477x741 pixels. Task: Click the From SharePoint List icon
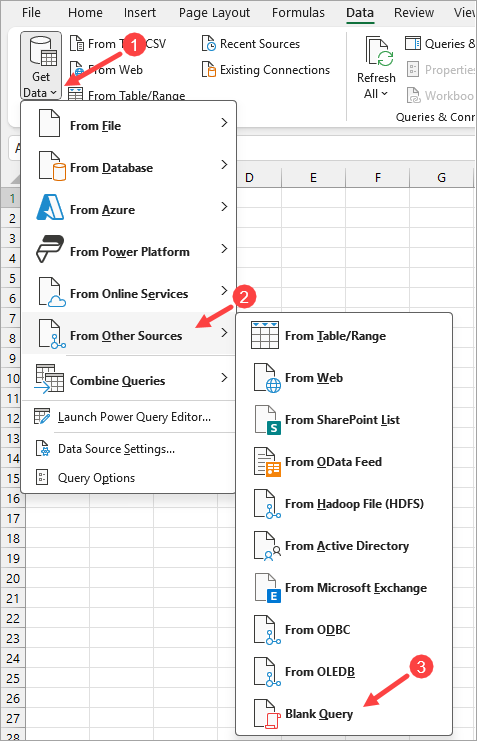268,420
